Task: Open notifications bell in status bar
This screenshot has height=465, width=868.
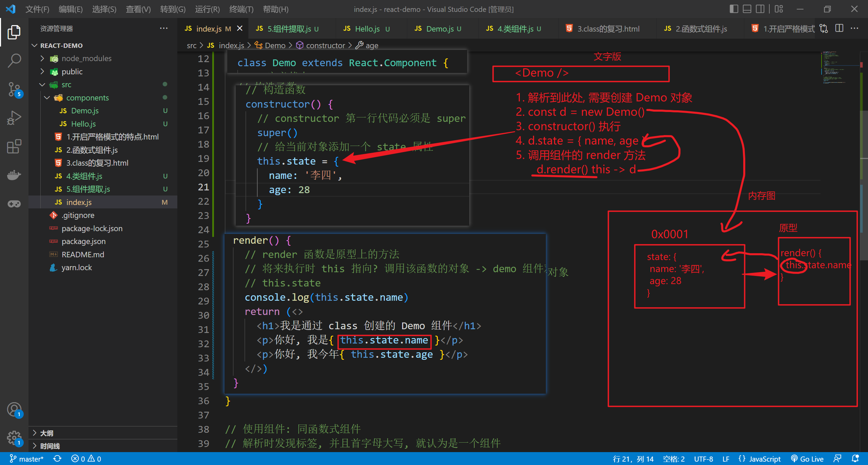Action: [x=855, y=459]
